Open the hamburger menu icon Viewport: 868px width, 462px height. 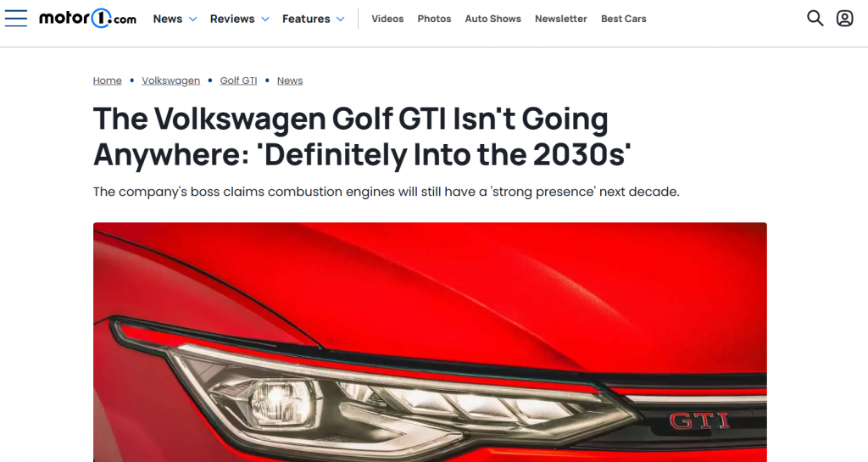tap(16, 19)
